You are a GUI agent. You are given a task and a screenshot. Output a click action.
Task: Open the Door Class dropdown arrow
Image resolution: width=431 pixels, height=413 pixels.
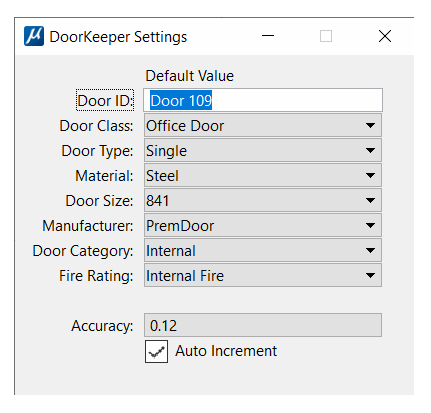click(x=370, y=125)
